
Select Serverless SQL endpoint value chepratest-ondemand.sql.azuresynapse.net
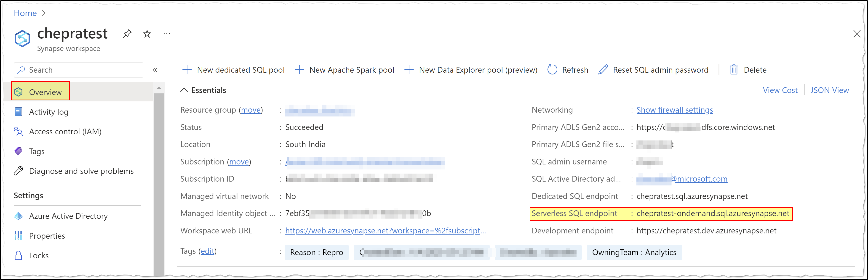[x=713, y=214]
